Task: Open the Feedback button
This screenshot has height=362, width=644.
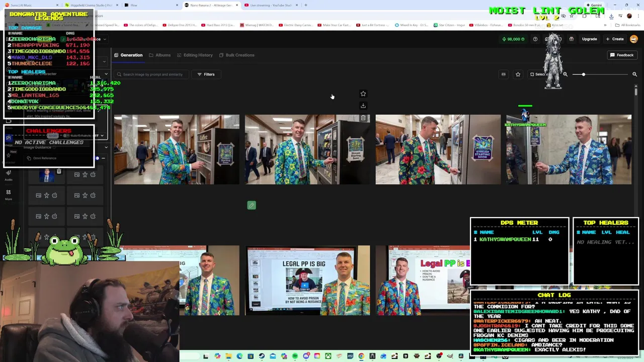Action: point(622,55)
